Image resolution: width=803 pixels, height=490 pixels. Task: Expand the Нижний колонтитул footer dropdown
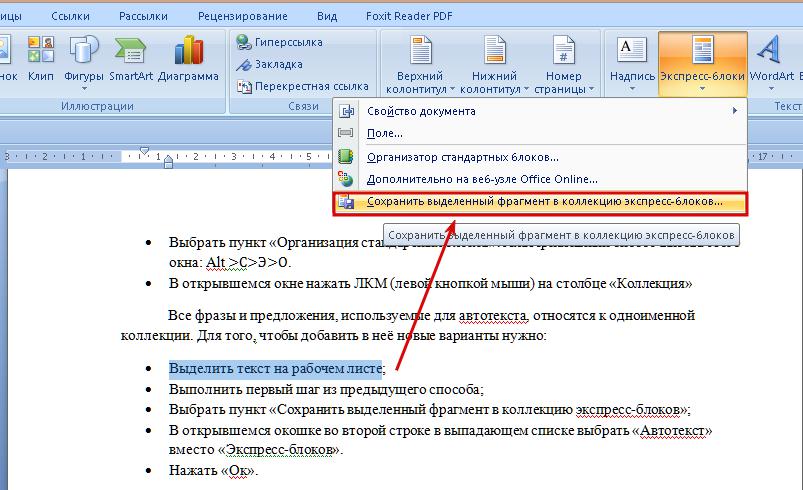tap(494, 65)
